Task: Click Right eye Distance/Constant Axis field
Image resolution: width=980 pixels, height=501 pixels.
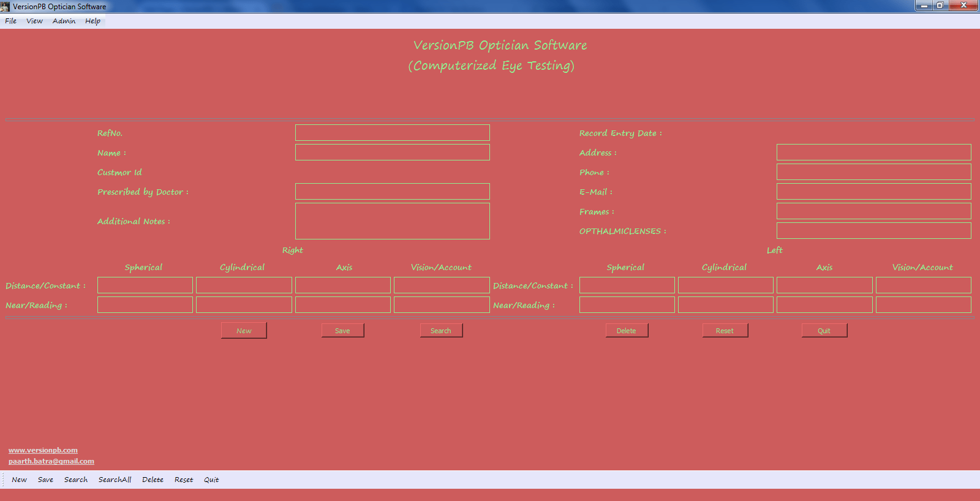Action: 343,285
